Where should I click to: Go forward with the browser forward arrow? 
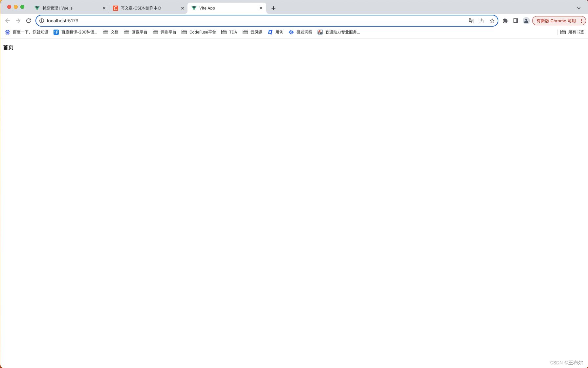click(18, 21)
